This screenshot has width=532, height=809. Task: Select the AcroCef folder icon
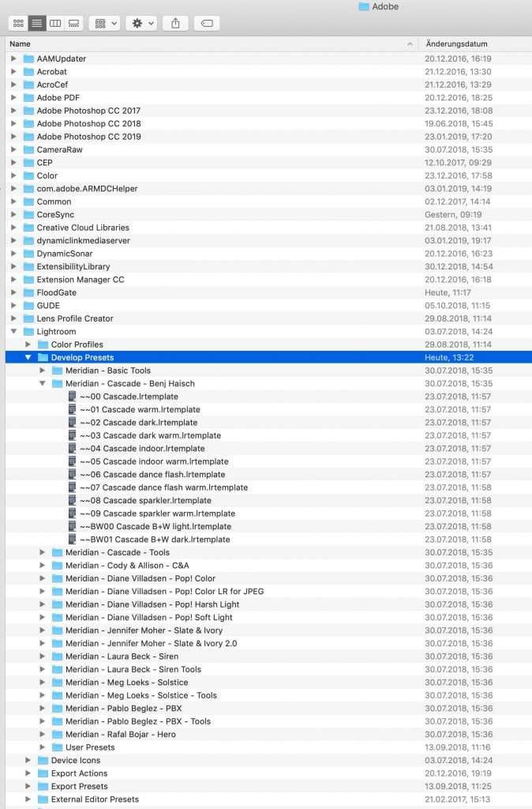29,85
